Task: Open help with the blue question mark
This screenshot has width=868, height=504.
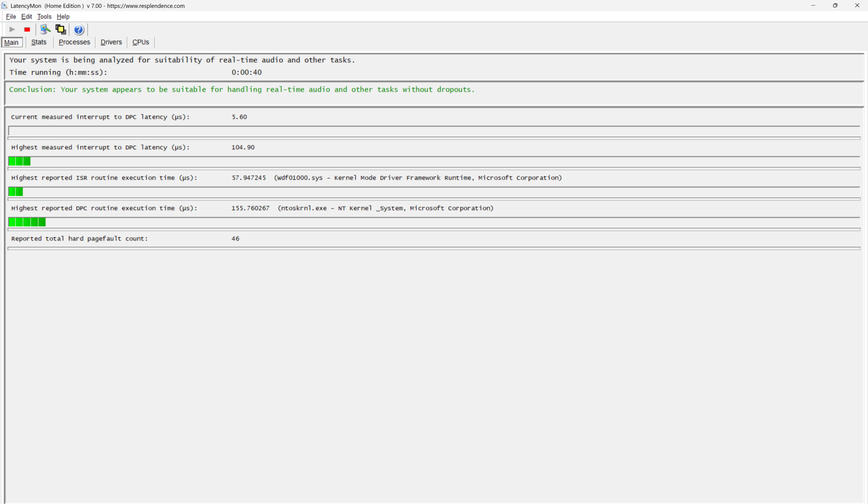Action: (x=79, y=30)
